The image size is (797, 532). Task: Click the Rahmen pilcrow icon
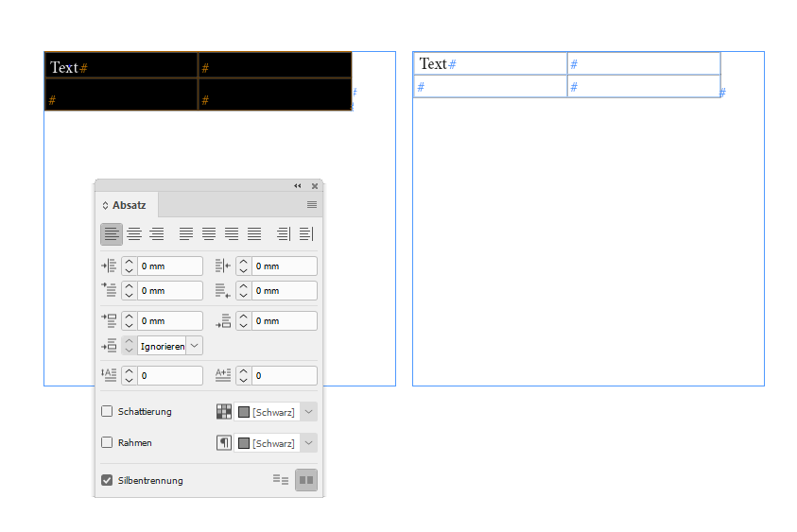click(x=224, y=443)
